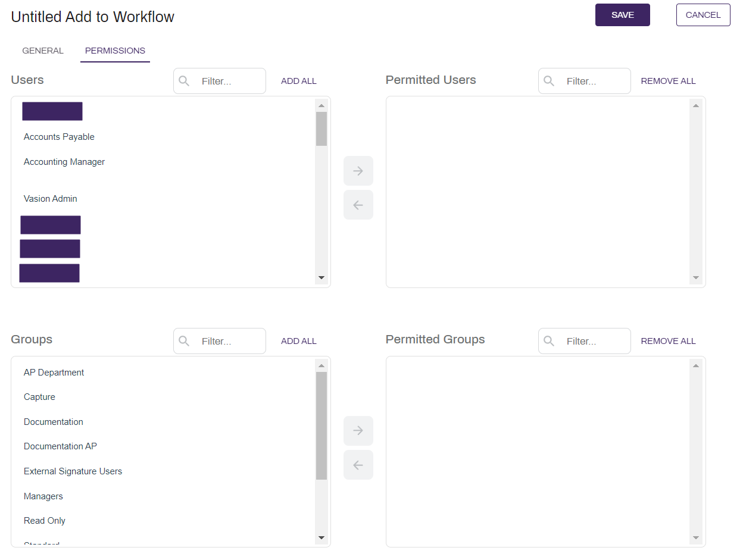Select AP Department in Groups list
Image resolution: width=743 pixels, height=560 pixels.
(54, 373)
